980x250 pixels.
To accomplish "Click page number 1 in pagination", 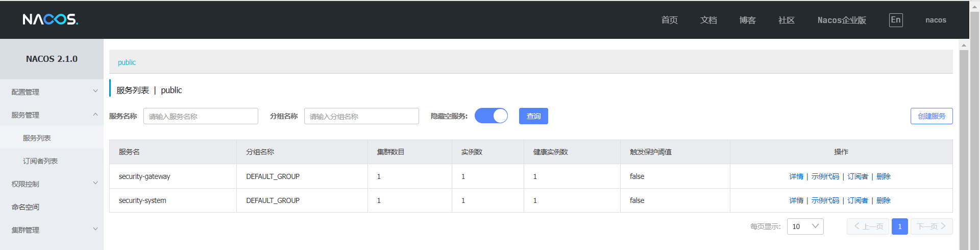I will (x=899, y=226).
